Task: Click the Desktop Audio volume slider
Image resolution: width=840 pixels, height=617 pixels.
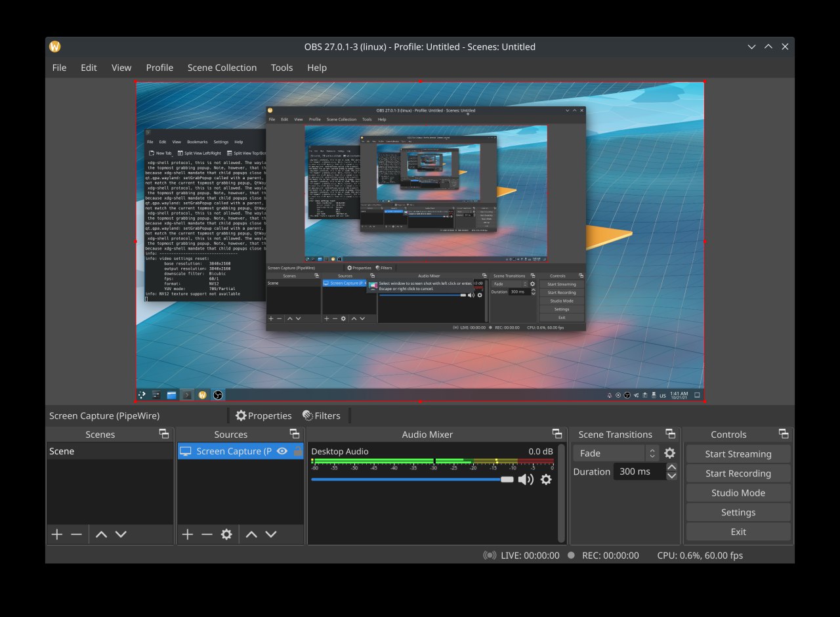Action: [412, 480]
